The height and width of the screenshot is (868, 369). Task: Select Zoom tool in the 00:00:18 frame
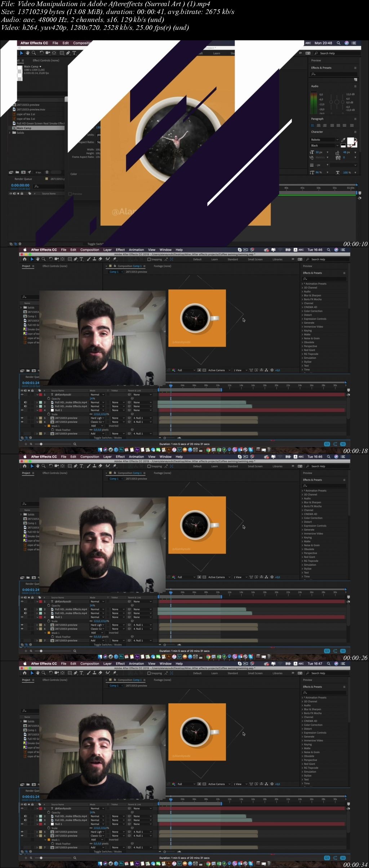coord(44,259)
